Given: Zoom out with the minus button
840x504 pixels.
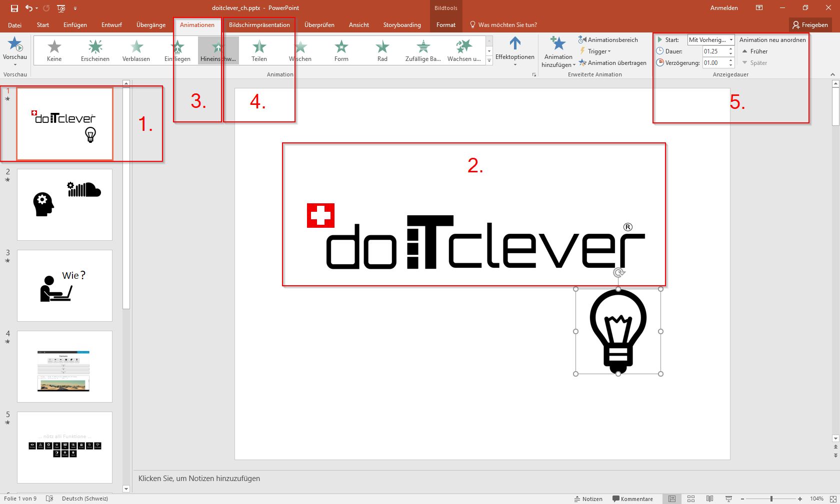Looking at the screenshot, I should 742,499.
